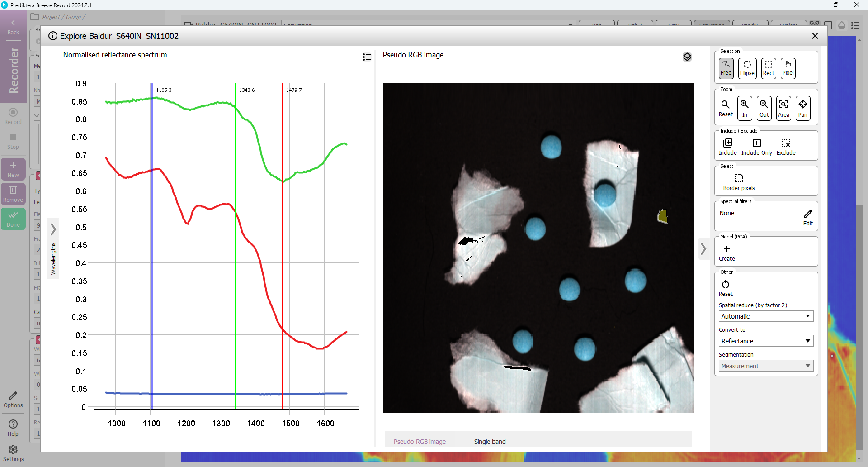Select the Ellipse selection tool
This screenshot has width=868, height=467.
(x=747, y=68)
